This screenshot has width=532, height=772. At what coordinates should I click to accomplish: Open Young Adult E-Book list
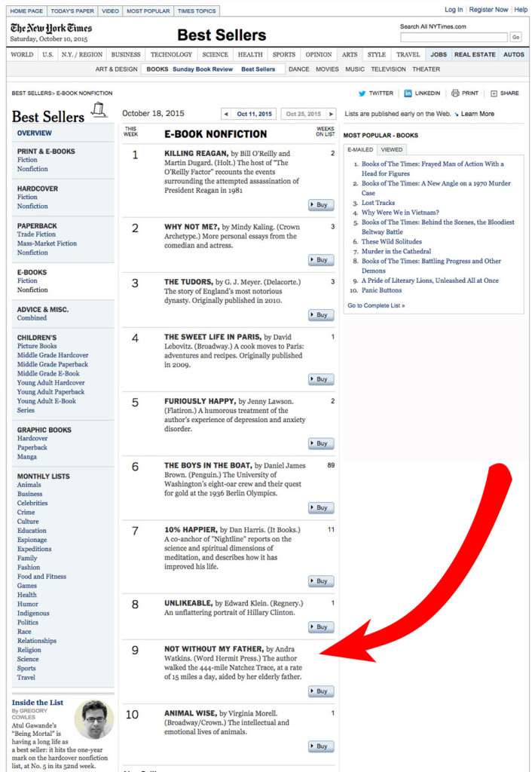click(x=47, y=401)
